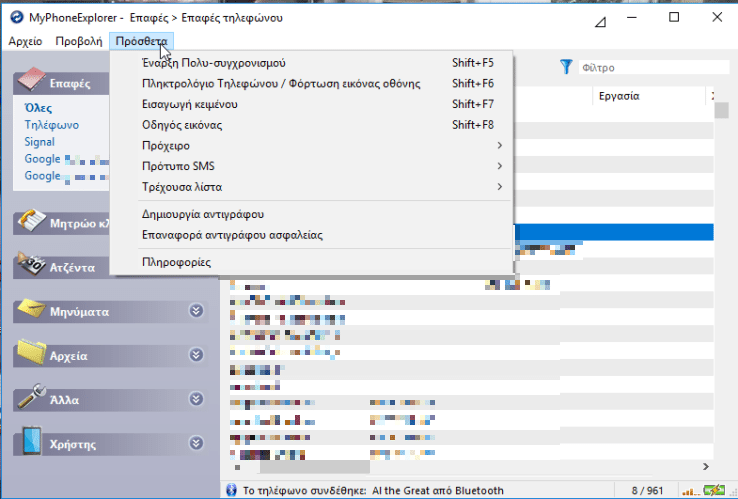
Task: Select the highlighted blue contact row
Action: [x=614, y=232]
